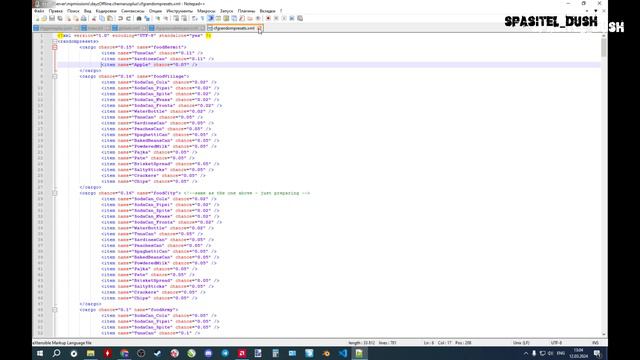Open the Инструменты menu
This screenshot has height=360, width=640.
pos(179,11)
